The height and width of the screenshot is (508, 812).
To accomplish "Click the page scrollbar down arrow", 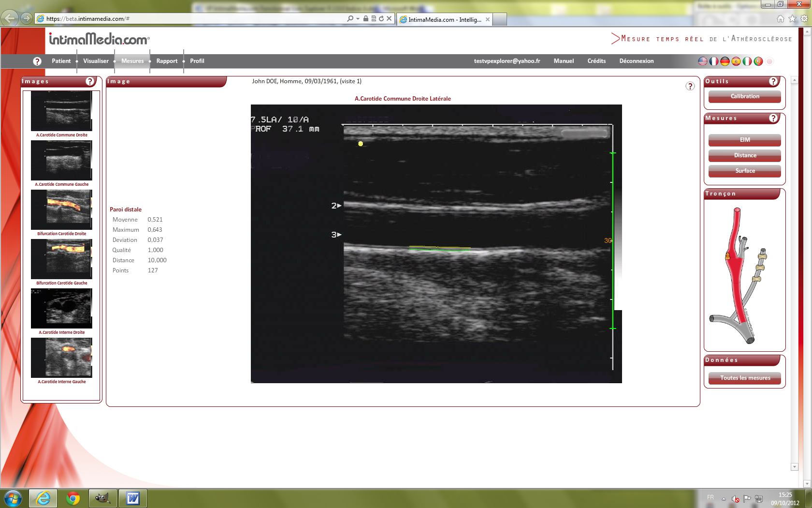I will (795, 467).
